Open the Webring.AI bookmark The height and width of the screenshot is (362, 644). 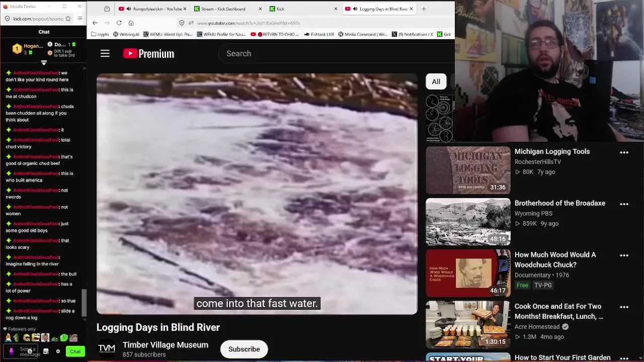[x=126, y=34]
